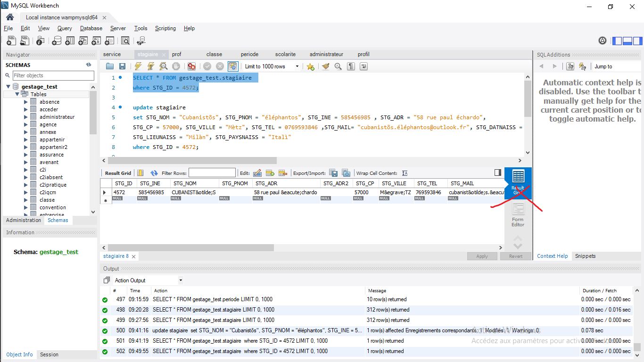Open the Action Output dropdown
Screen dimensions: 644x362
(x=180, y=280)
